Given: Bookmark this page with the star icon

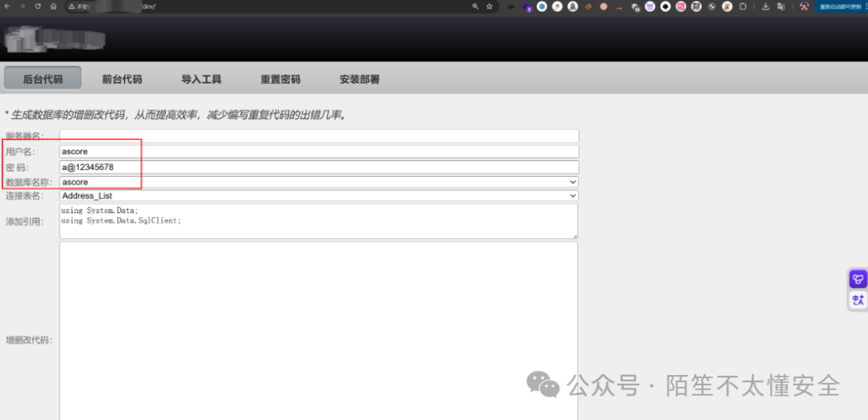Looking at the screenshot, I should [x=489, y=6].
